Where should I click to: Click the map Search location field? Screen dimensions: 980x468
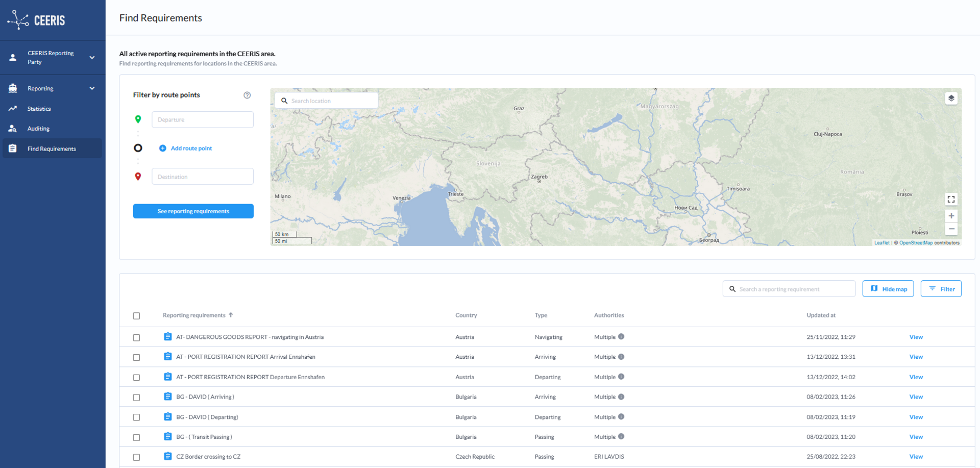click(x=327, y=101)
